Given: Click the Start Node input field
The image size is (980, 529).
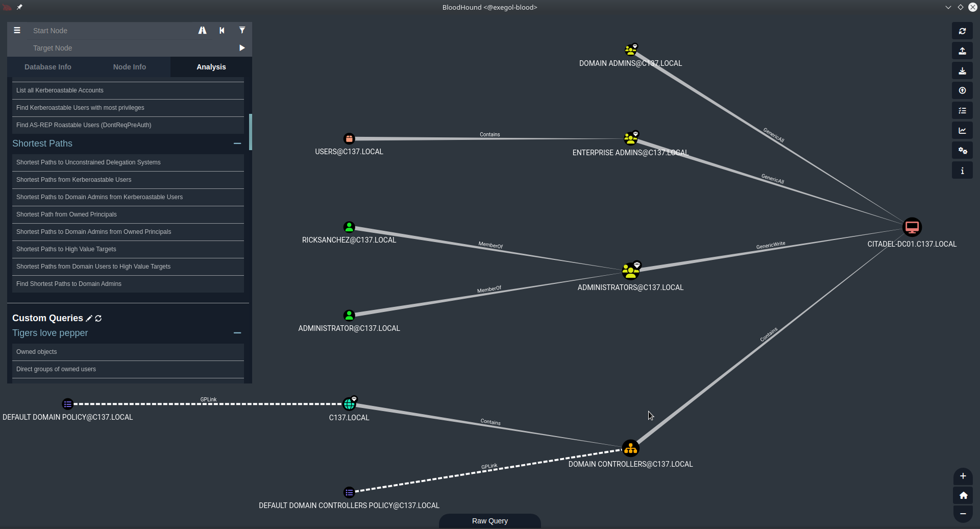Looking at the screenshot, I should [110, 31].
